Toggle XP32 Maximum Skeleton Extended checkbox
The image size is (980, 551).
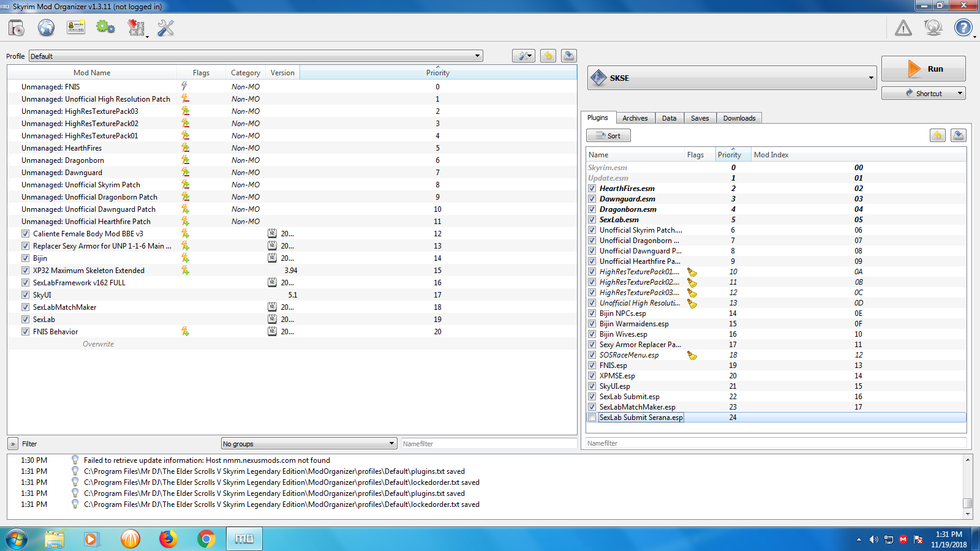point(25,270)
